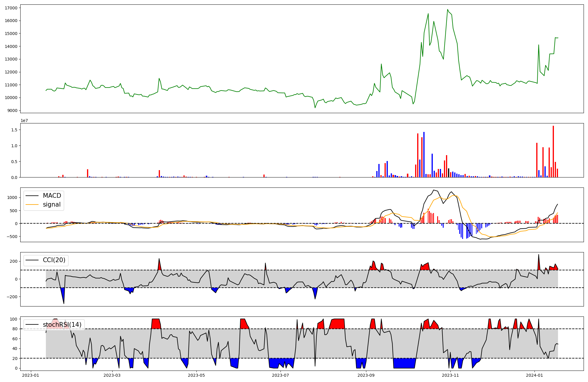Click the orange signal legend line swatch
This screenshot has width=588, height=382.
tap(32, 205)
